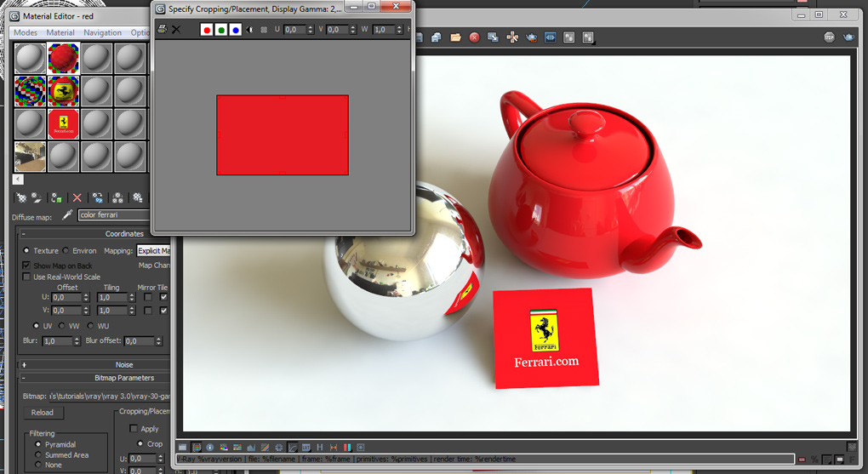Enable Use Real-World Scale checkbox
The image size is (868, 474).
pos(26,277)
